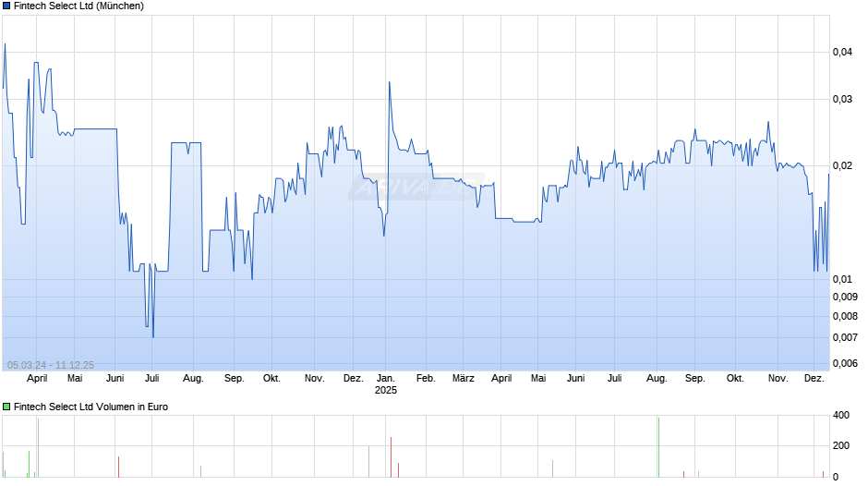Viewport: 868px width, 486px height.
Task: Click the volume axis label 0
Action: (836, 477)
